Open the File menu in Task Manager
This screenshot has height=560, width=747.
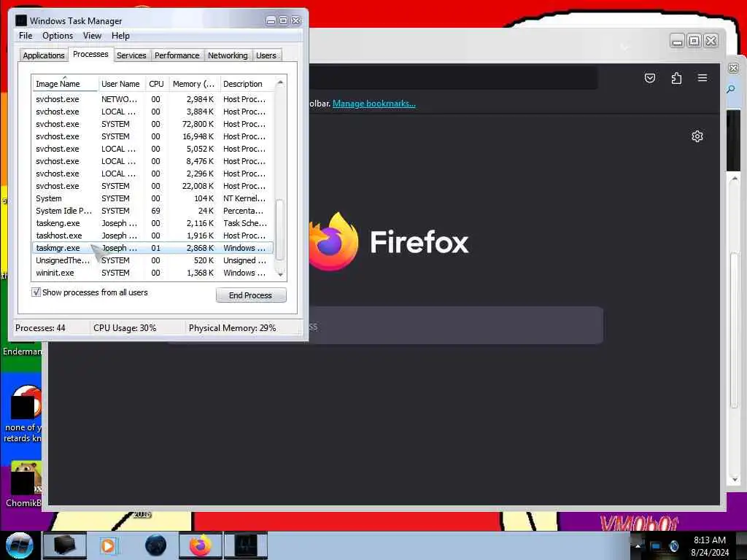(x=26, y=36)
